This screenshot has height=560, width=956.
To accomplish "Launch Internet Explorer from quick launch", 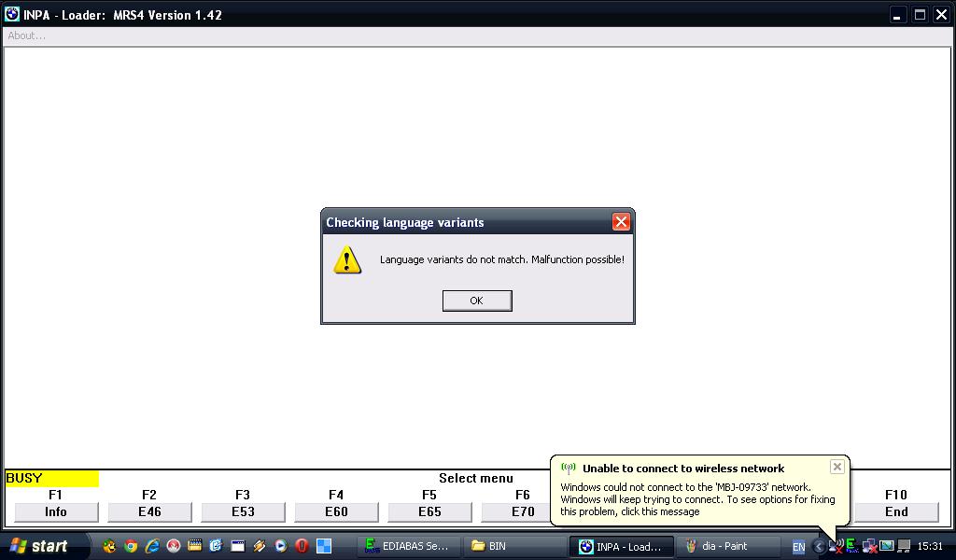I will tap(152, 546).
